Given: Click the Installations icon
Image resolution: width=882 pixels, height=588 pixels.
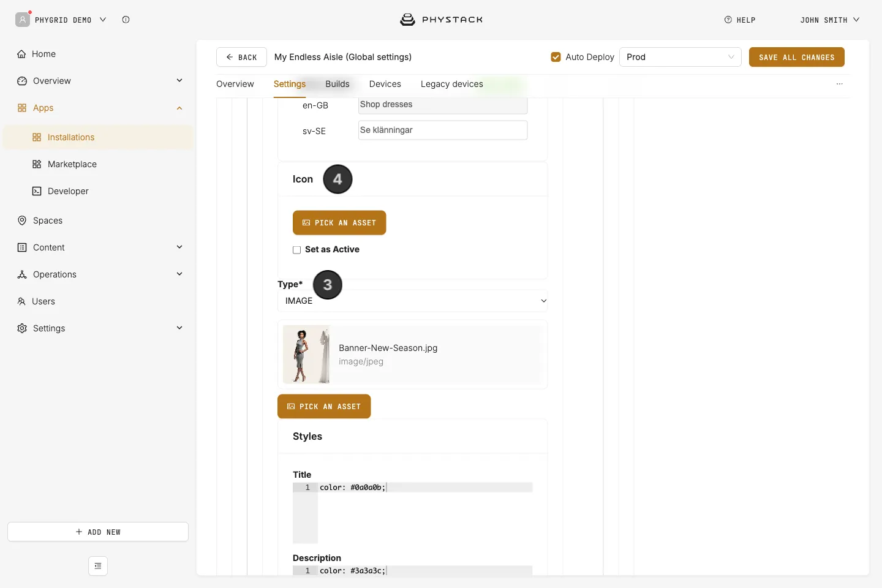Looking at the screenshot, I should (37, 137).
